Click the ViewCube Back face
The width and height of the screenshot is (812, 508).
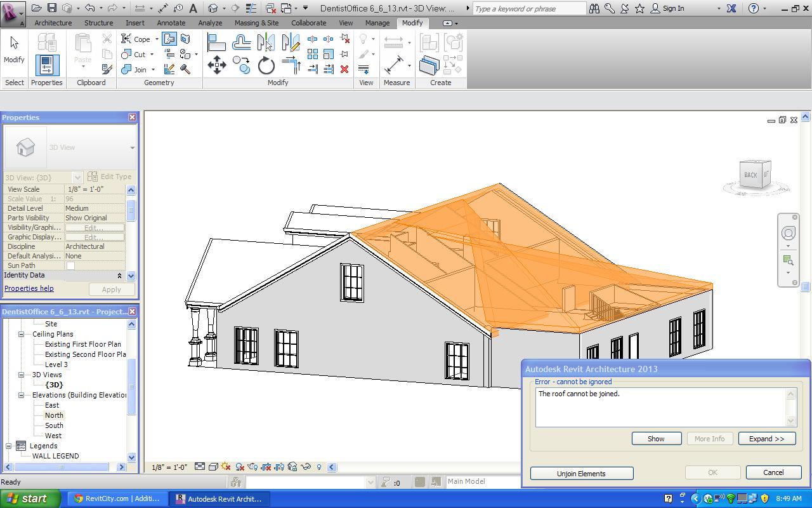[x=750, y=175]
